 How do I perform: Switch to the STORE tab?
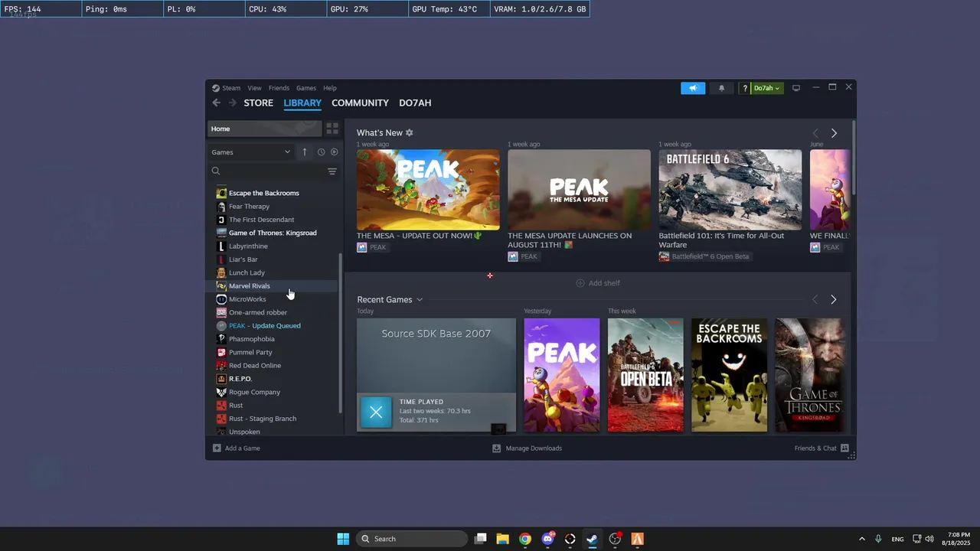click(258, 103)
